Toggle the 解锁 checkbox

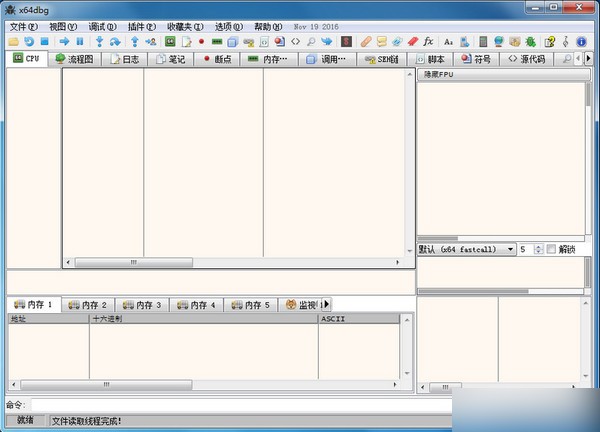[551, 249]
